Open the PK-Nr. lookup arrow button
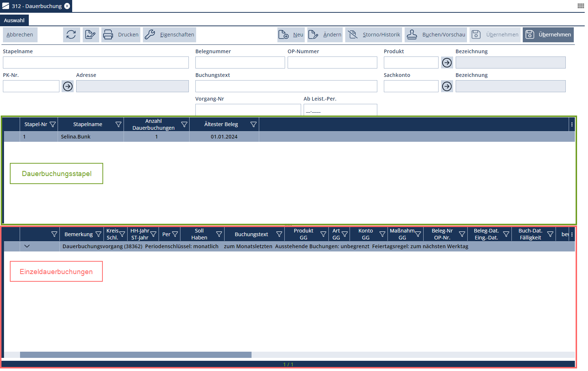Viewport: 588px width, 371px height. pyautogui.click(x=68, y=86)
